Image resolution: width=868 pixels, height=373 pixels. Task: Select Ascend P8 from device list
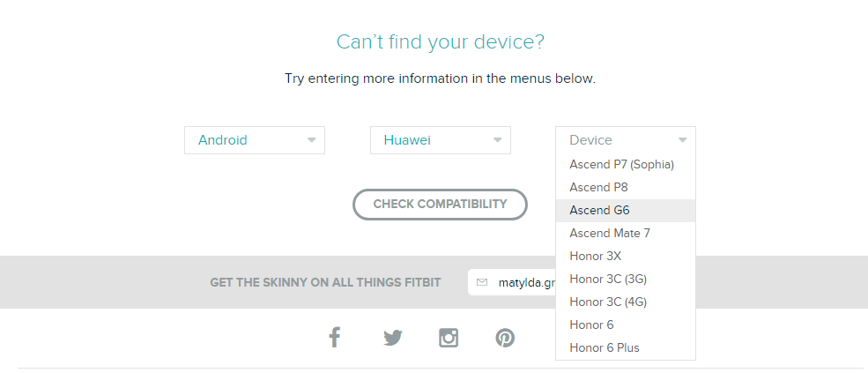click(x=626, y=187)
